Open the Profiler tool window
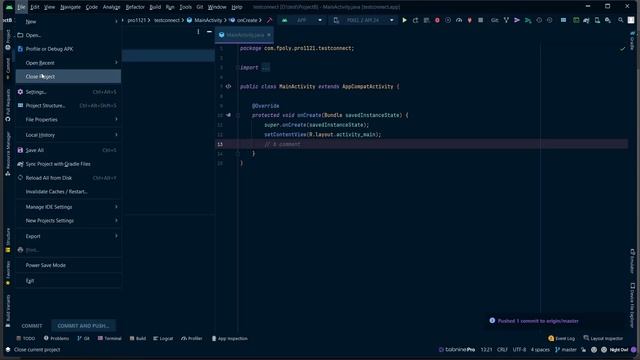Image resolution: width=640 pixels, height=360 pixels. (191, 338)
